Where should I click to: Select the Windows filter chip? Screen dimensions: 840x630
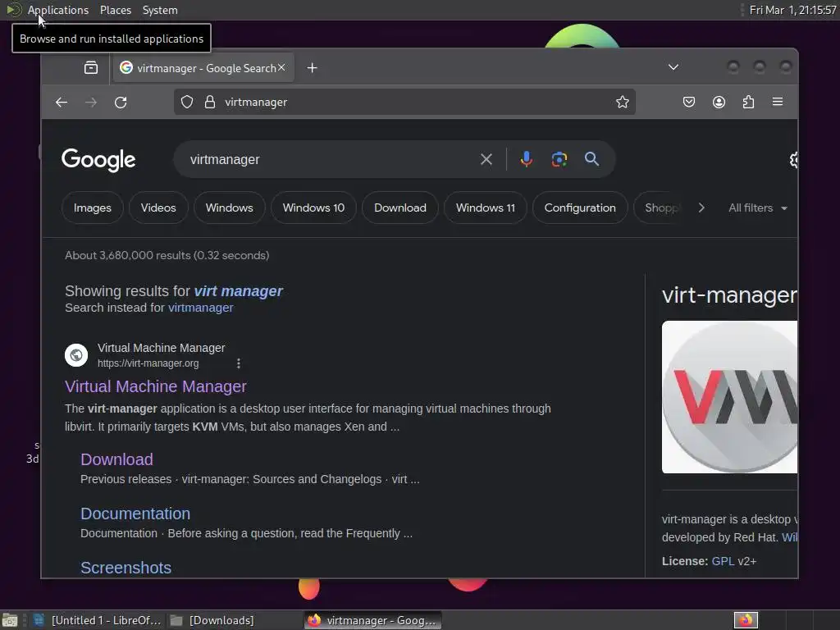pyautogui.click(x=230, y=208)
